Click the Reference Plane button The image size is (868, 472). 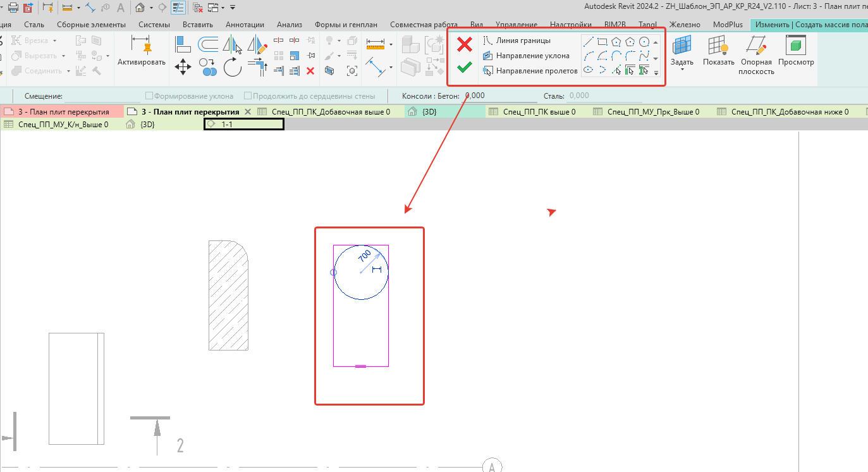pyautogui.click(x=756, y=55)
